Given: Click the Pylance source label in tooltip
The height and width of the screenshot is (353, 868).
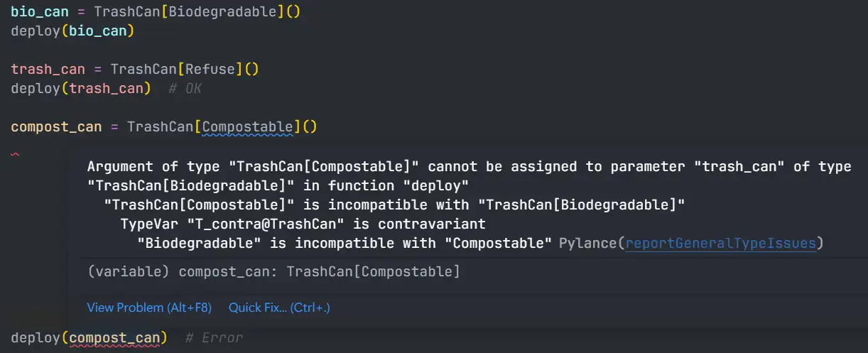Looking at the screenshot, I should pyautogui.click(x=588, y=243).
